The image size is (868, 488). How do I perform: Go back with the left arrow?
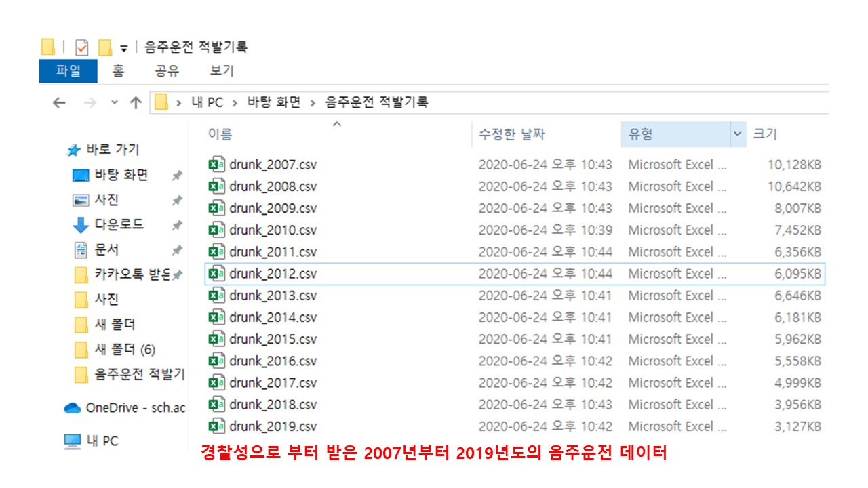(59, 103)
